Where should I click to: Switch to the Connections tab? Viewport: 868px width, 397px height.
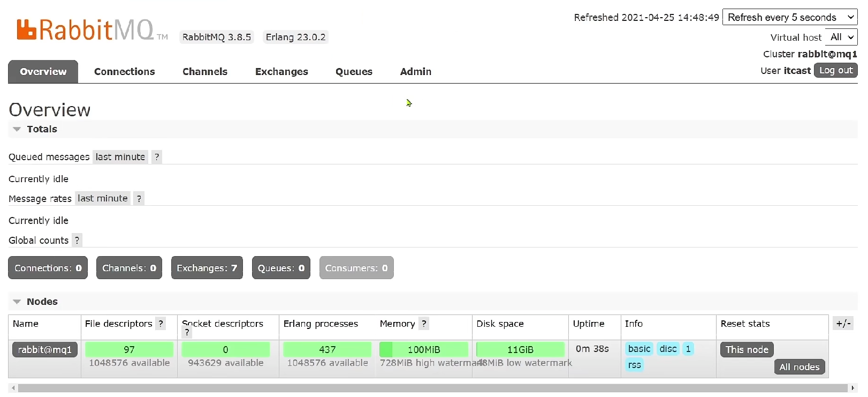(125, 72)
